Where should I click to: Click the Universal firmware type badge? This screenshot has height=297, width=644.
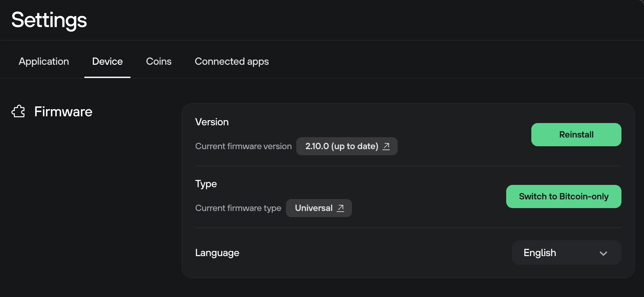click(314, 208)
